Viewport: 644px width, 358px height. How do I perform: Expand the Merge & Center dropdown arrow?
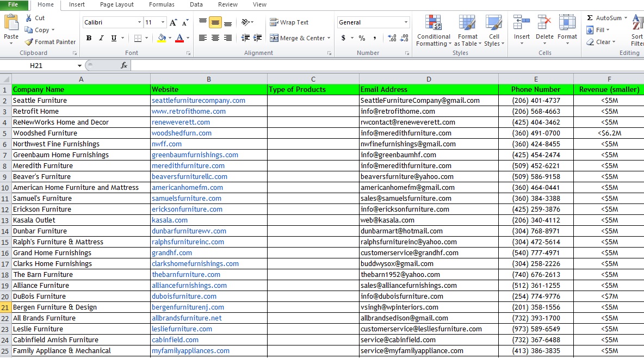329,38
